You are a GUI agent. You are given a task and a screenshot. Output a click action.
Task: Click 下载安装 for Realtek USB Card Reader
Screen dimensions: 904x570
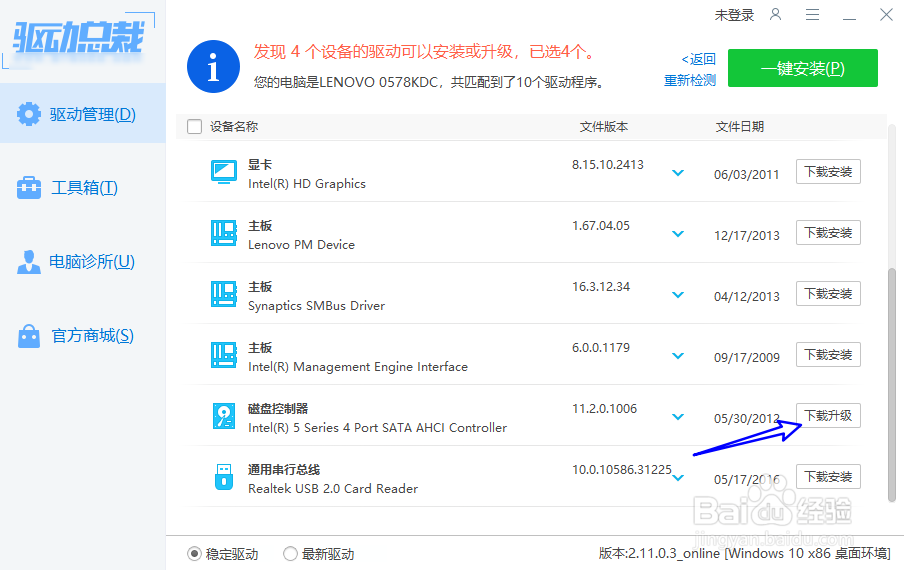point(828,477)
